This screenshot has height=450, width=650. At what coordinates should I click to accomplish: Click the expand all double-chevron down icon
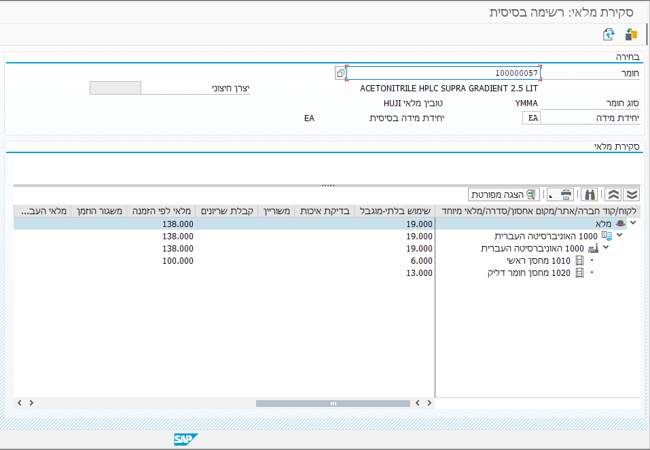tap(632, 194)
